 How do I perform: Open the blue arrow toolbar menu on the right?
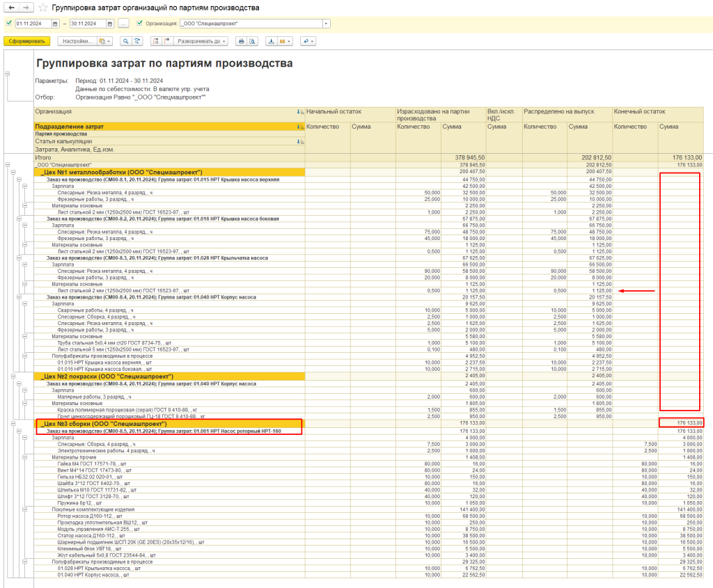308,41
